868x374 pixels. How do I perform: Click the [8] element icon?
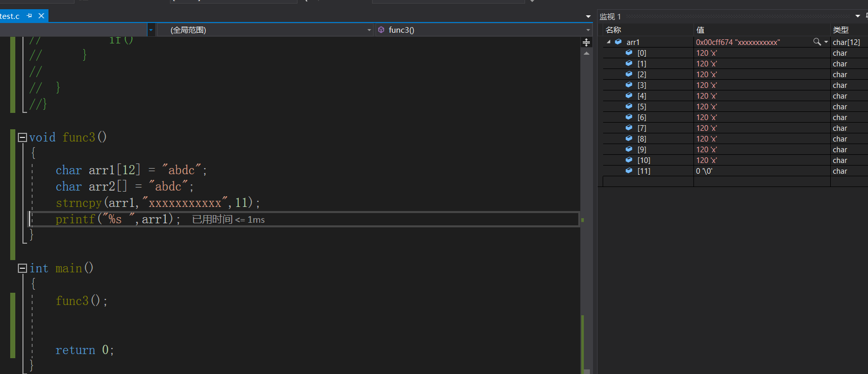629,138
